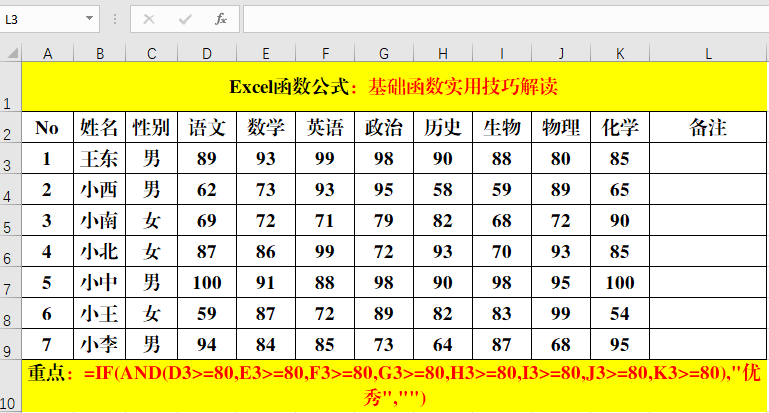The width and height of the screenshot is (769, 413).
Task: Click the Select All corner triangle
Action: coord(11,52)
